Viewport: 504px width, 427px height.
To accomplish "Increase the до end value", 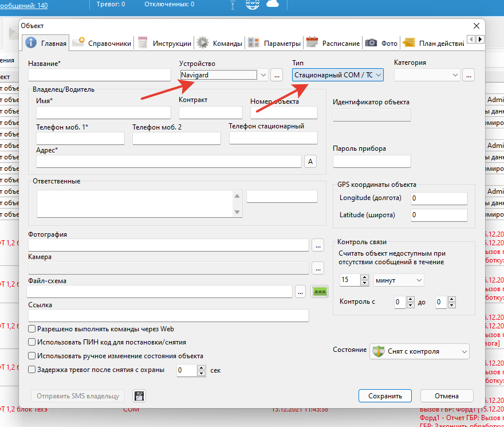I will 452,299.
